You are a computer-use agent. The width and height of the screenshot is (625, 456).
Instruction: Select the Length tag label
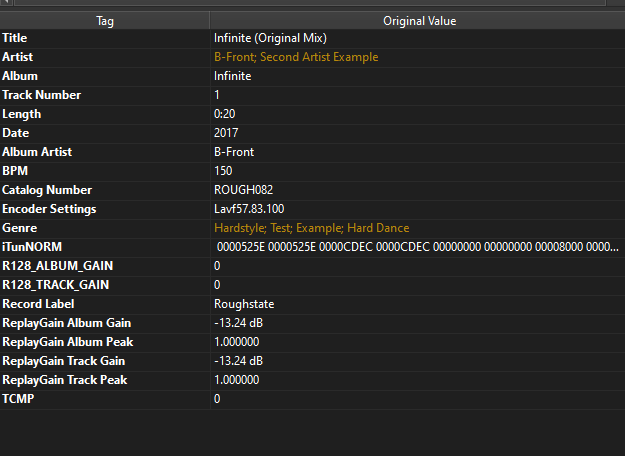(x=22, y=114)
